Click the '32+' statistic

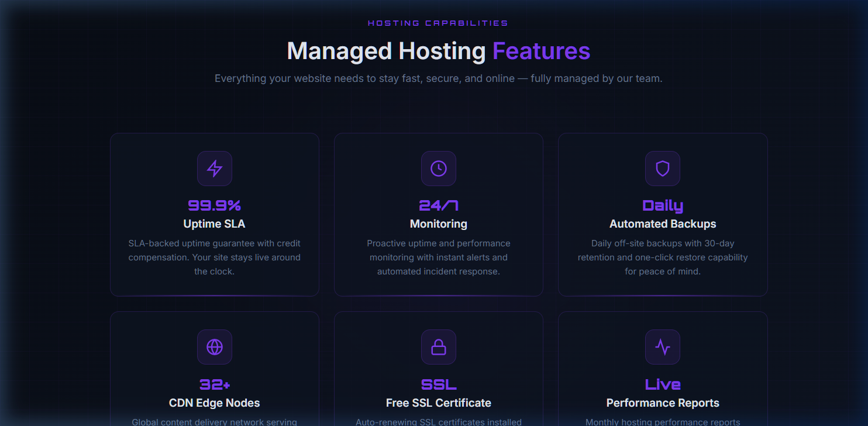coord(215,384)
